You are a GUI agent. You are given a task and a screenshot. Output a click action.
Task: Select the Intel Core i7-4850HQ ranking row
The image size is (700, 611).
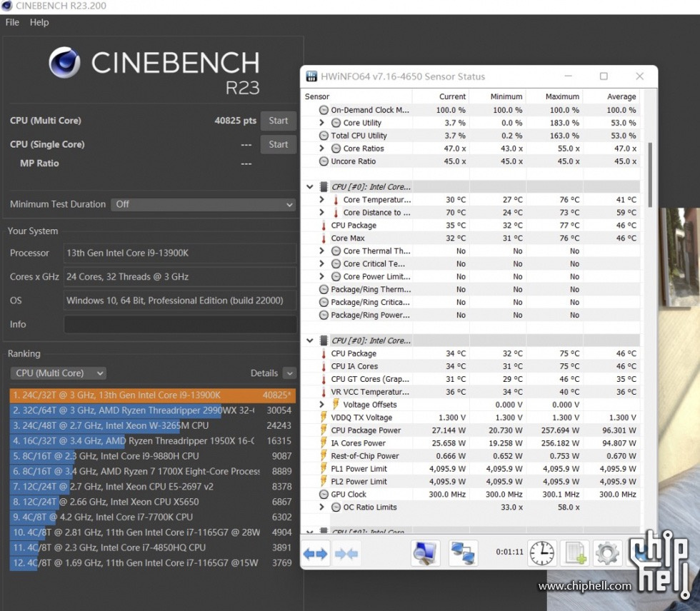(x=152, y=547)
